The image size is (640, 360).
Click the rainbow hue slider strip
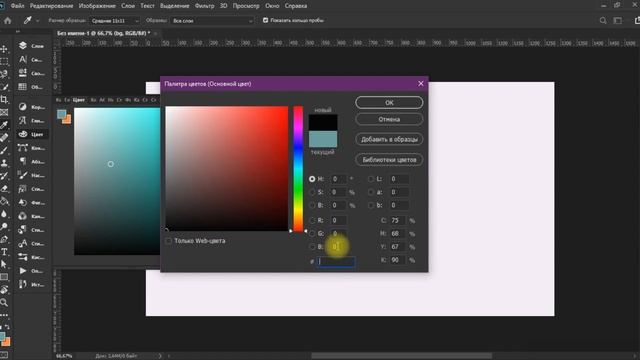298,169
